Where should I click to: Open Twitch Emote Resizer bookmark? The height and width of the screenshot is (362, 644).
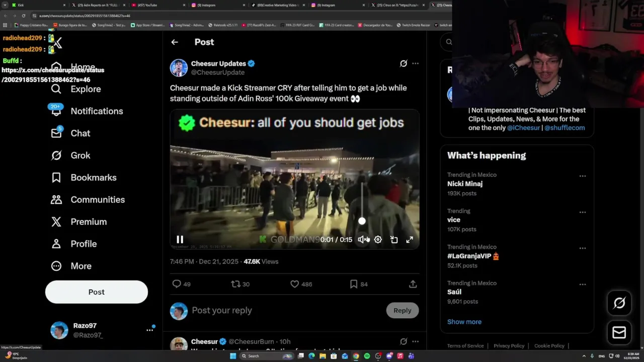click(414, 25)
